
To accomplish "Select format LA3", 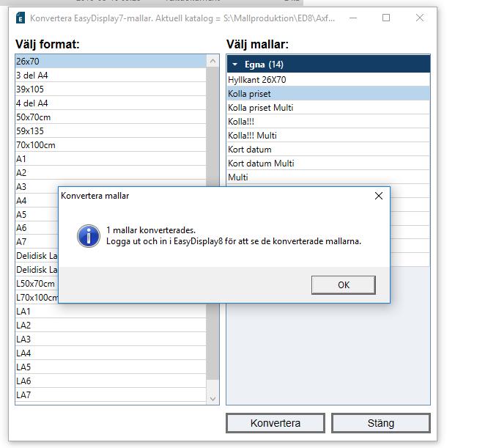I will point(111,339).
